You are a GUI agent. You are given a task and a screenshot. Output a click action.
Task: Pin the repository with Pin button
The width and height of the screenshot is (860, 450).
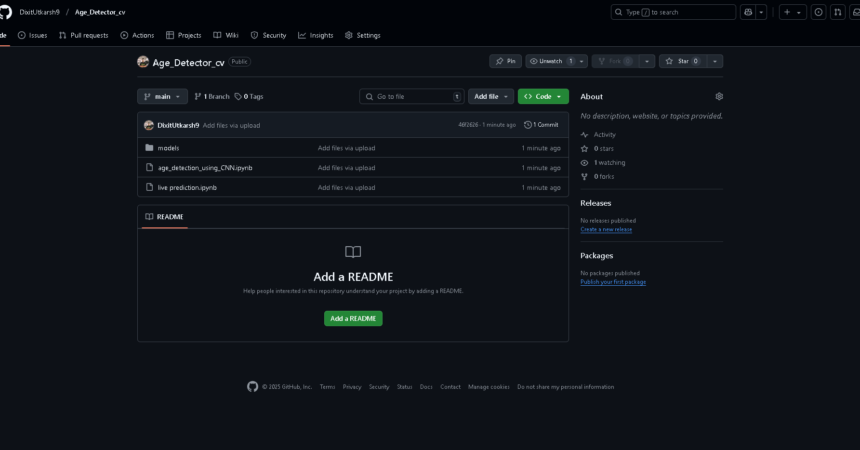505,61
